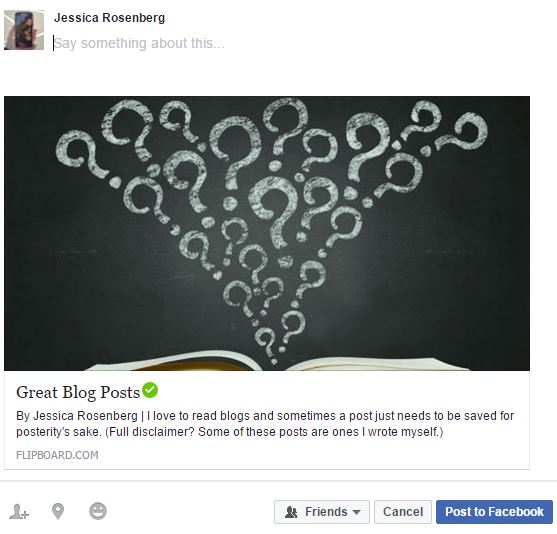The width and height of the screenshot is (557, 534).
Task: Open the Friends audience selector
Action: coord(322,512)
